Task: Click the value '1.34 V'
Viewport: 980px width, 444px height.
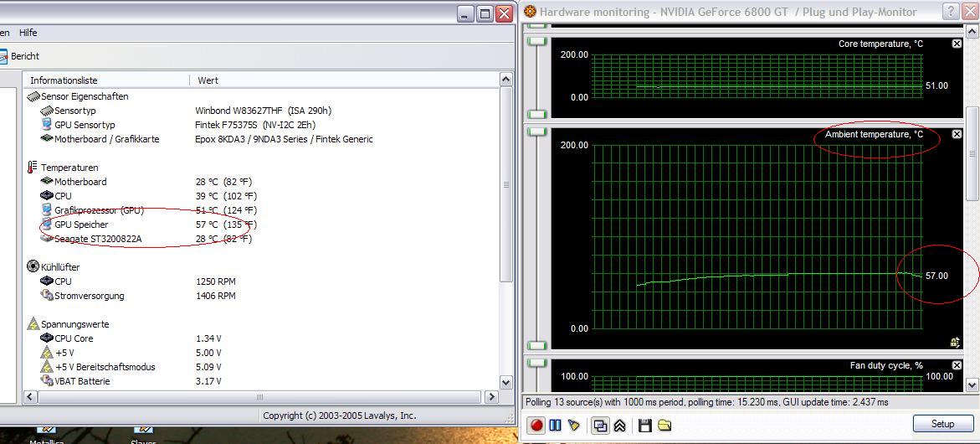Action: (208, 338)
